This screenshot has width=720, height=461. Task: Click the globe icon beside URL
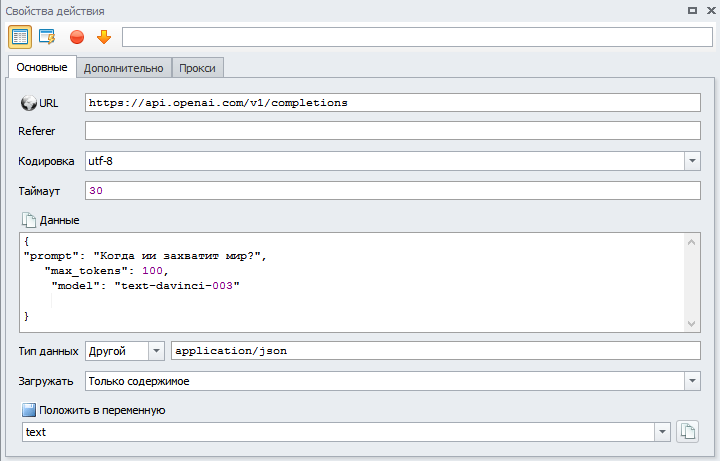coord(28,103)
